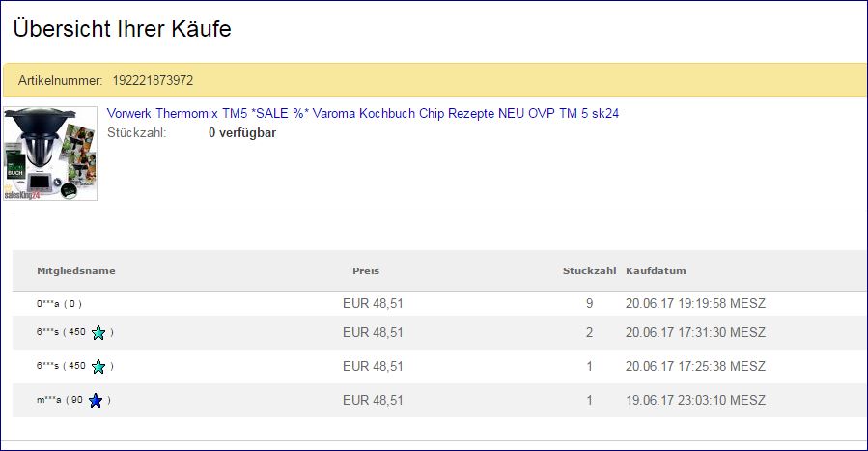Click the 'Übersicht Ihrer Käufe' page heading

(123, 29)
